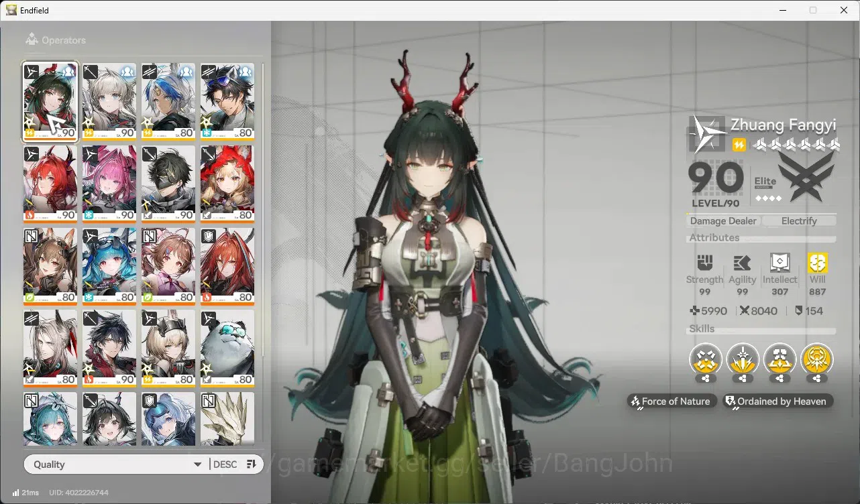Click the 21ms latency readout
860x504 pixels.
[30, 493]
